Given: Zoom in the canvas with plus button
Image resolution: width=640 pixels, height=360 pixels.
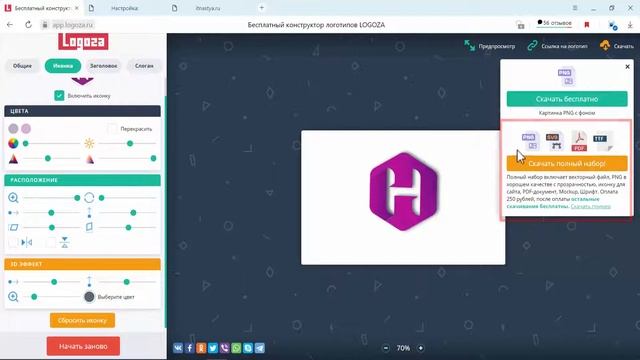Looking at the screenshot, I should click(x=420, y=348).
